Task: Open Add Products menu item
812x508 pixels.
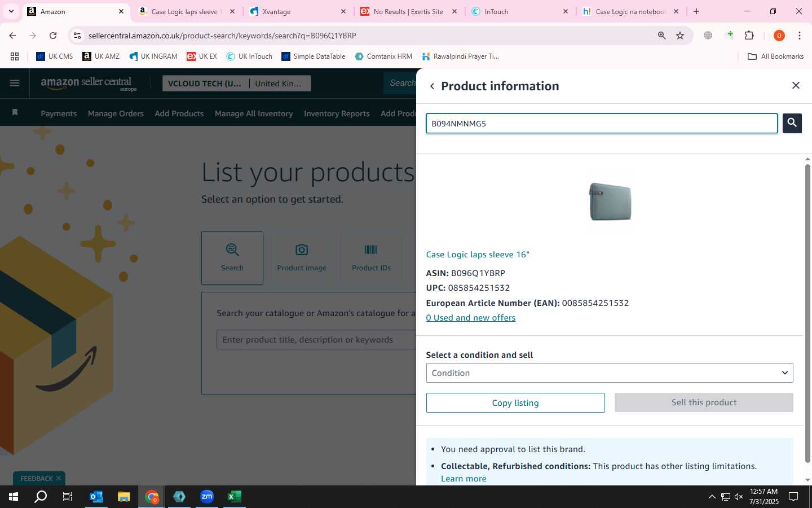Action: coord(179,113)
